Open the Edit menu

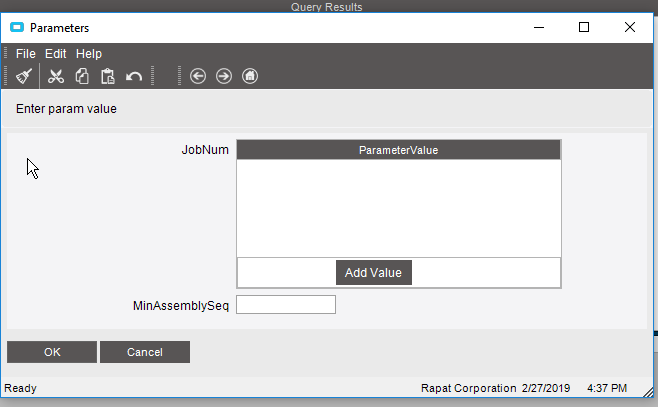click(x=56, y=53)
